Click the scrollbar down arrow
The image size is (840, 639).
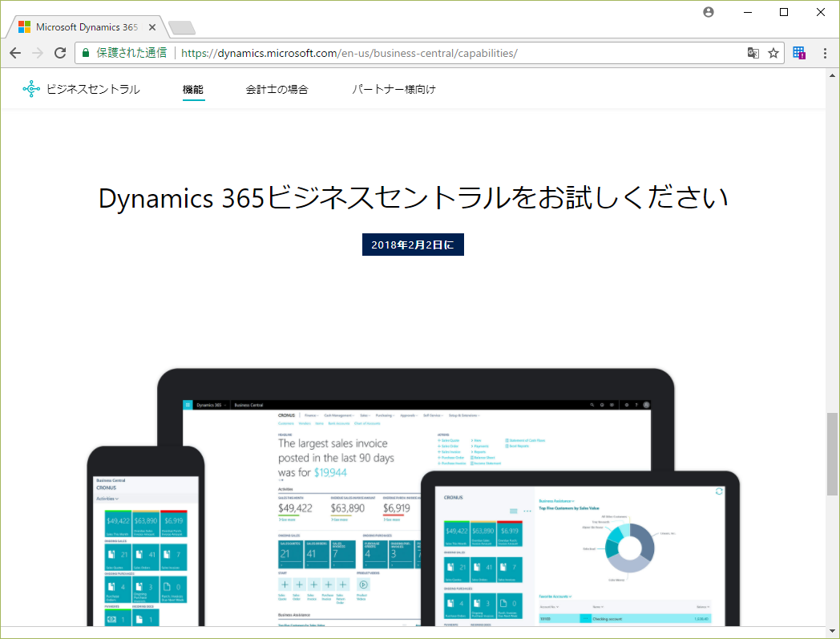(x=832, y=632)
